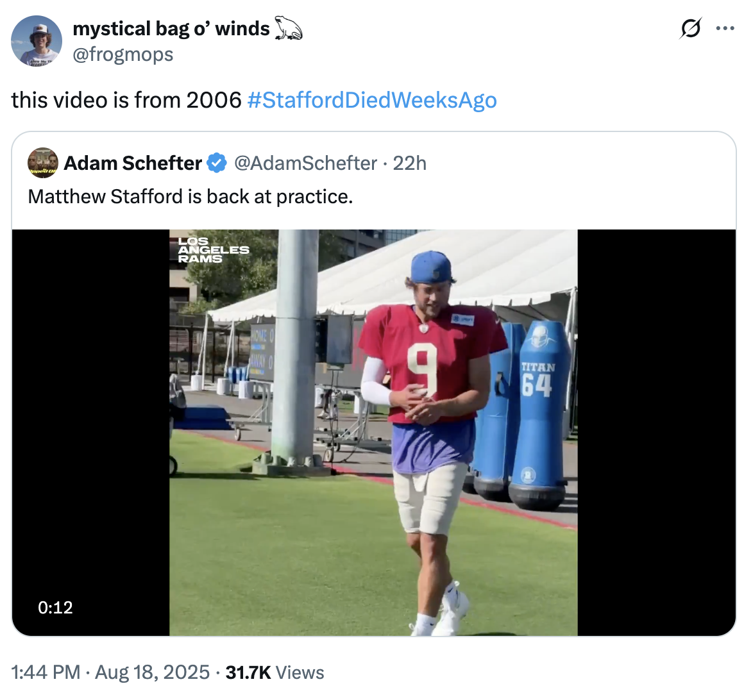This screenshot has width=753, height=700.
Task: Click the @frogmops handle text
Action: click(x=123, y=54)
